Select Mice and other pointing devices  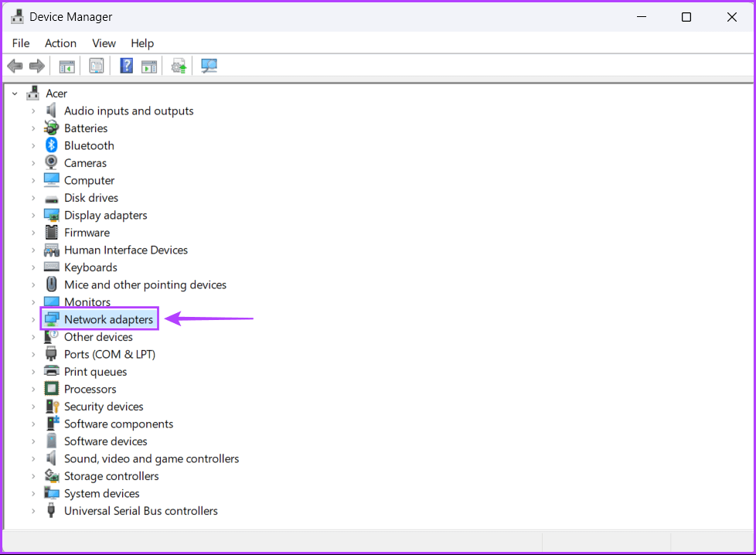(145, 285)
